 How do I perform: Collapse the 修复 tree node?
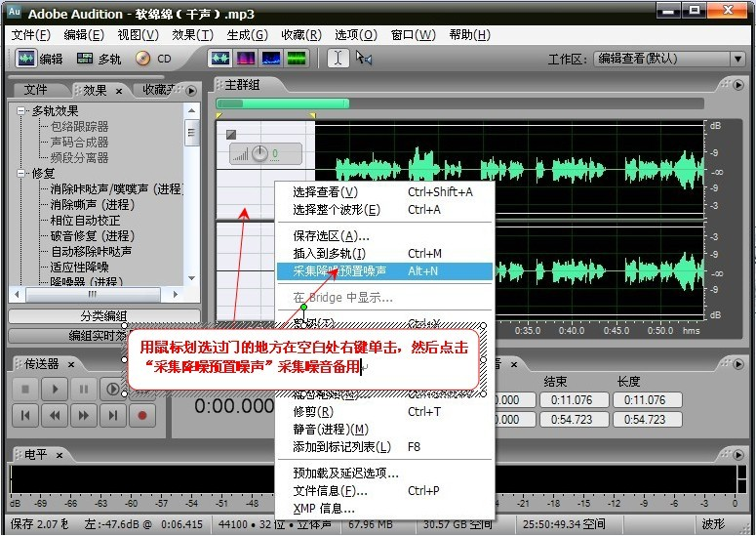pyautogui.click(x=20, y=173)
